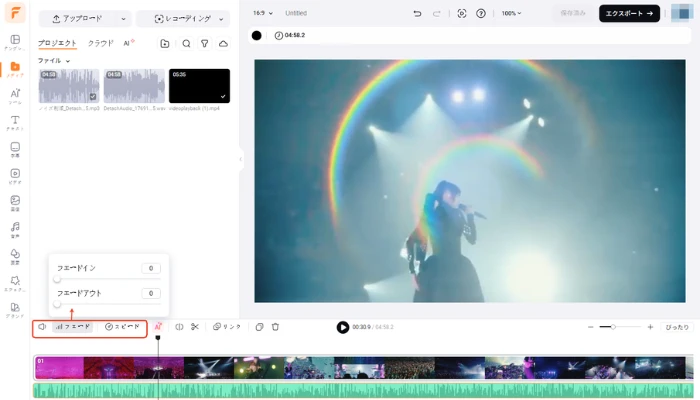The width and height of the screenshot is (700, 400).
Task: Click the cloud storage icon
Action: tap(223, 43)
